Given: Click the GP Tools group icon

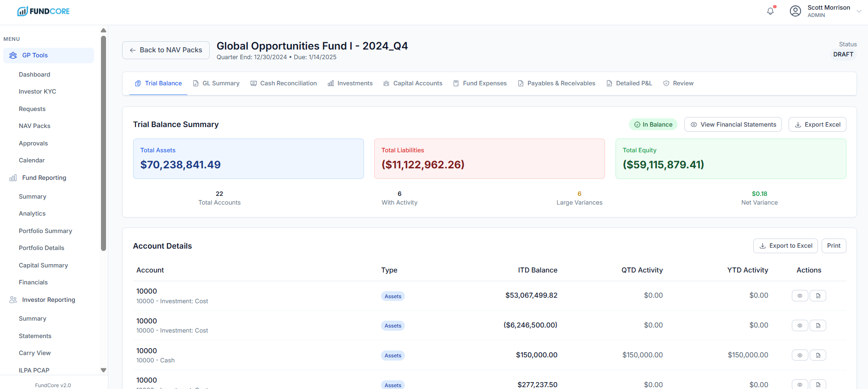Looking at the screenshot, I should click(13, 56).
